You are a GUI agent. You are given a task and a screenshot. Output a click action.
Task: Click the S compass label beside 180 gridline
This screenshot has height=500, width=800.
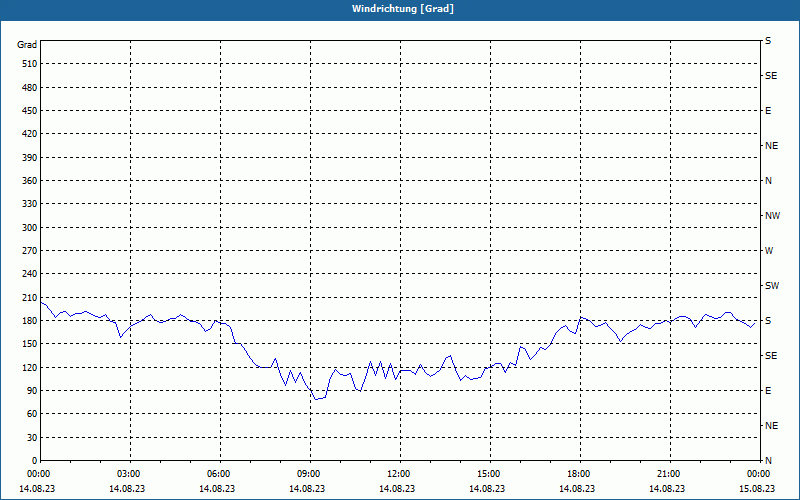coord(768,321)
